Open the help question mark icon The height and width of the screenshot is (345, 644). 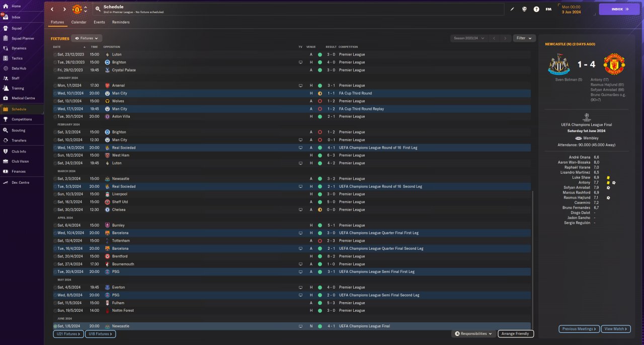(x=536, y=9)
